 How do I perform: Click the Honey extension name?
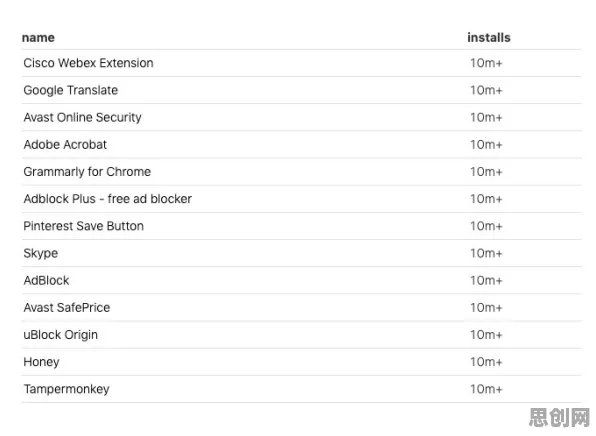[x=41, y=362]
